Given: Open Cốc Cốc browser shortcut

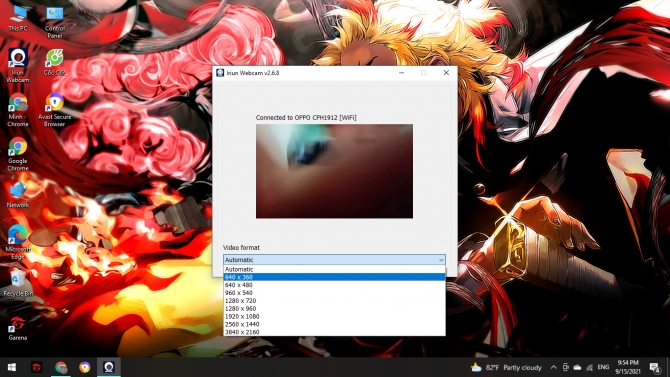Looking at the screenshot, I should [x=55, y=62].
